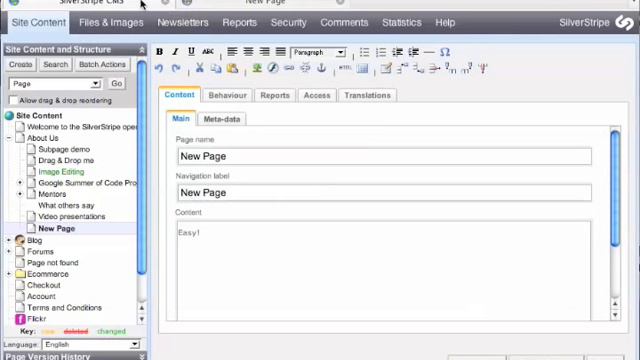Screen dimensions: 640x360
Task: Insert an anchor
Action: click(x=322, y=68)
